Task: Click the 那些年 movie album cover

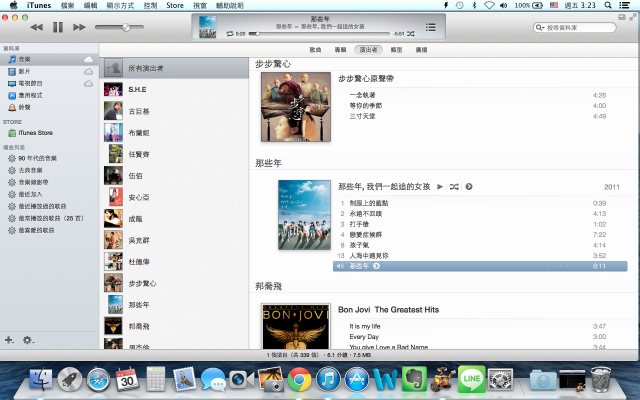Action: pos(304,215)
